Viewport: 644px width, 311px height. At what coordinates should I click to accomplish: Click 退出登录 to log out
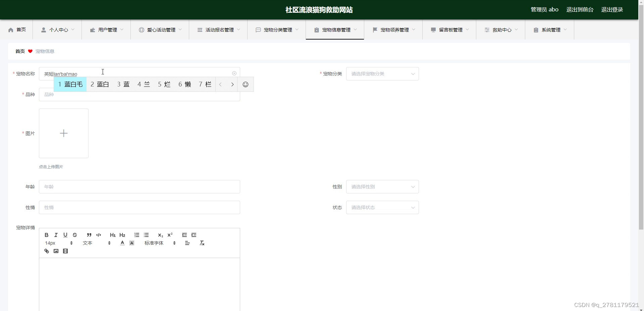click(612, 10)
